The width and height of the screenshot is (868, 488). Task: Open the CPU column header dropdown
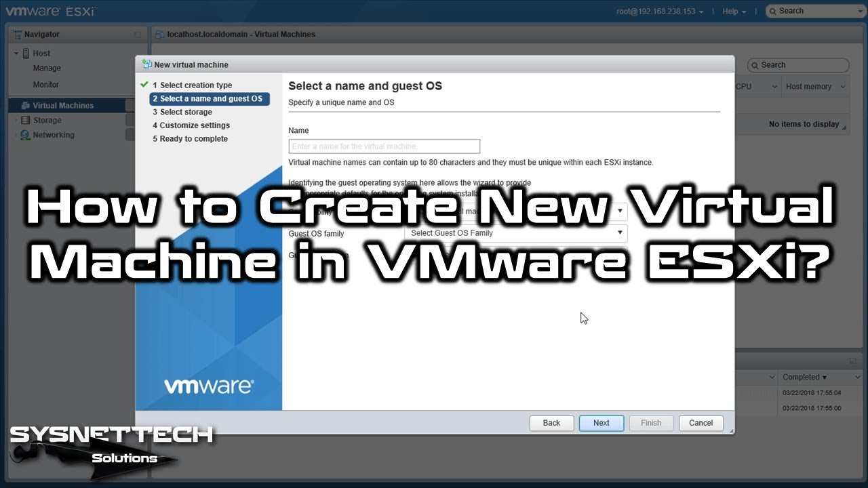(774, 87)
